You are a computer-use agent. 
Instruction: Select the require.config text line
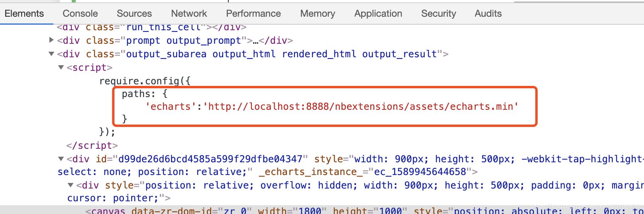tap(145, 81)
